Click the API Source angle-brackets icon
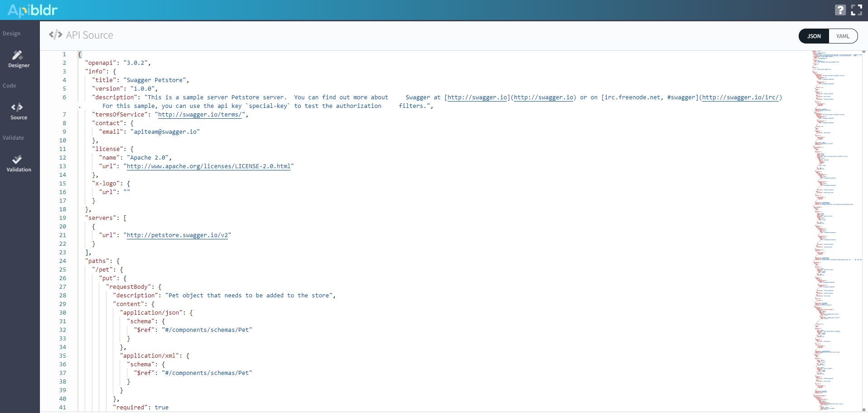This screenshot has width=868, height=413. pos(55,34)
